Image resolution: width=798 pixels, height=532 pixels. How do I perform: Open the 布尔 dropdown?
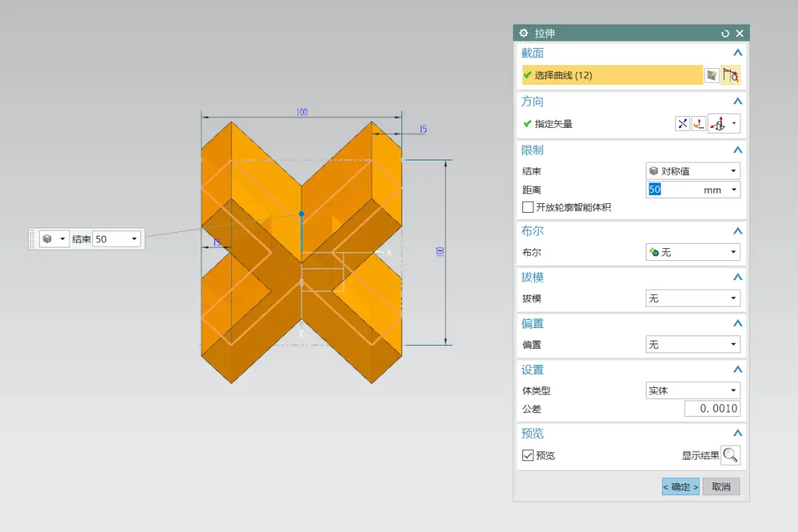tap(692, 252)
